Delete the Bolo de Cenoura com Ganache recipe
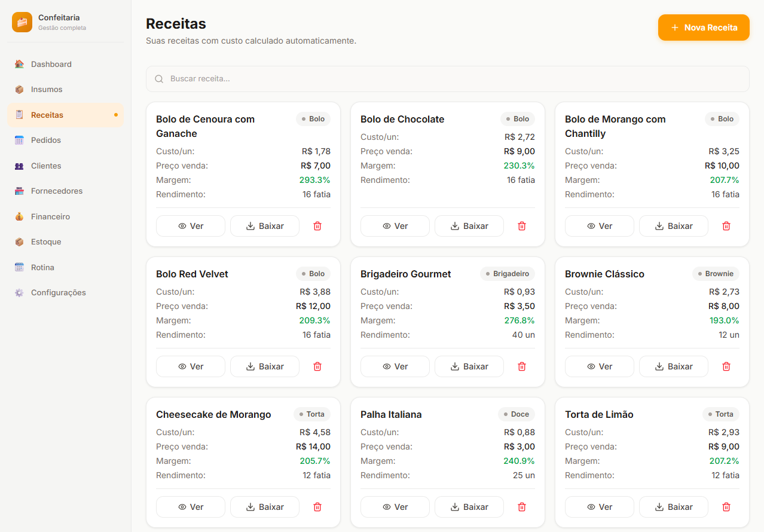 (317, 226)
